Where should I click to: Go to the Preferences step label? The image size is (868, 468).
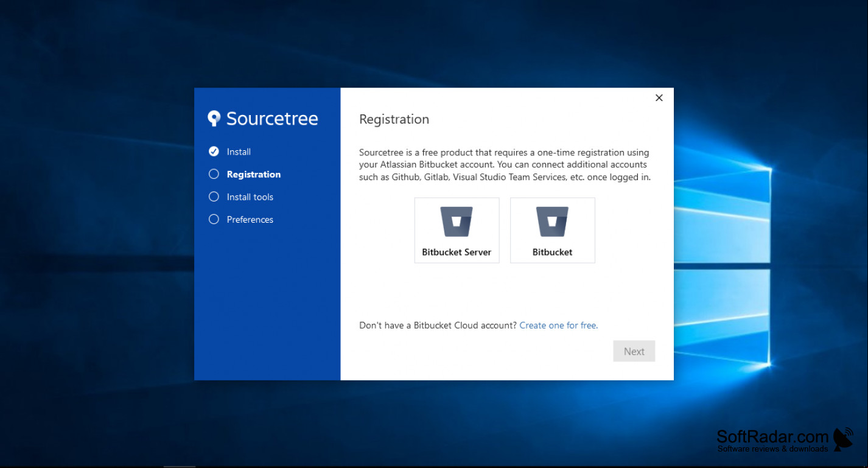coord(250,220)
